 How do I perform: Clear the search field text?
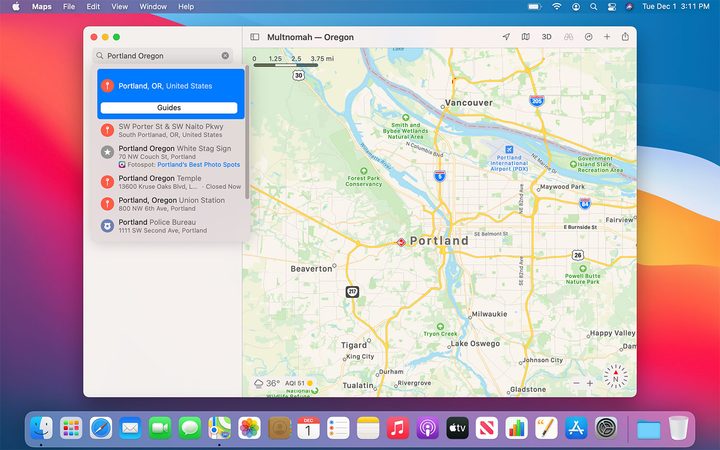tap(225, 56)
